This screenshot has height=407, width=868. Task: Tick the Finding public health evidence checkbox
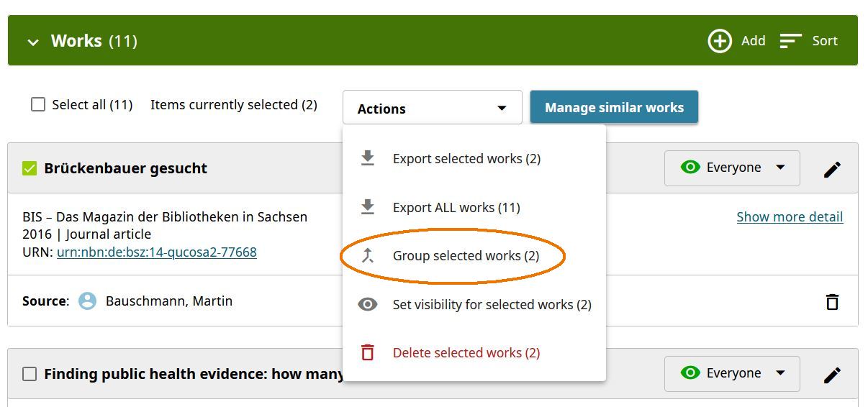click(30, 374)
